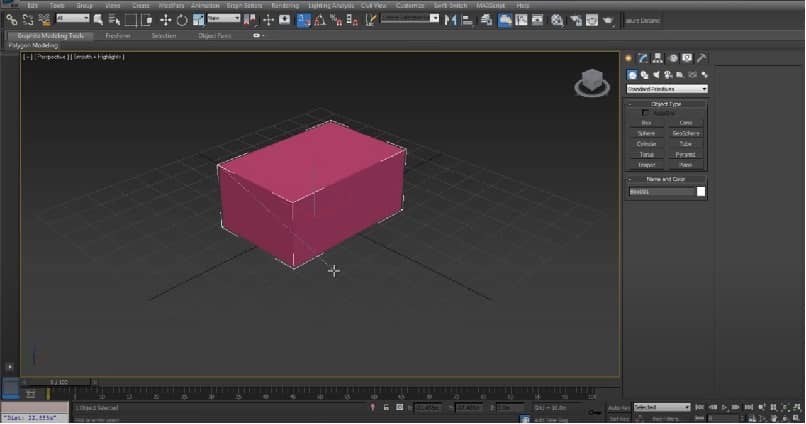
Task: Open the Standard Primitives dropdown
Action: pos(667,89)
